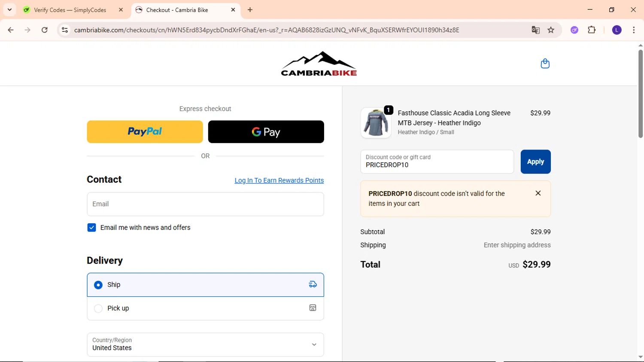Focus the Email input field
Screen dimensions: 644x362
coord(205,204)
